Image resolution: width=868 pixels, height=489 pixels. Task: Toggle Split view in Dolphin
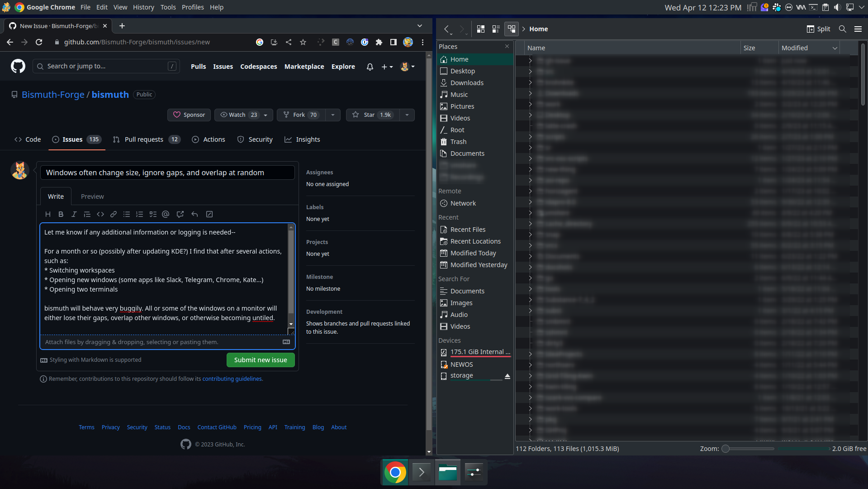coord(819,29)
